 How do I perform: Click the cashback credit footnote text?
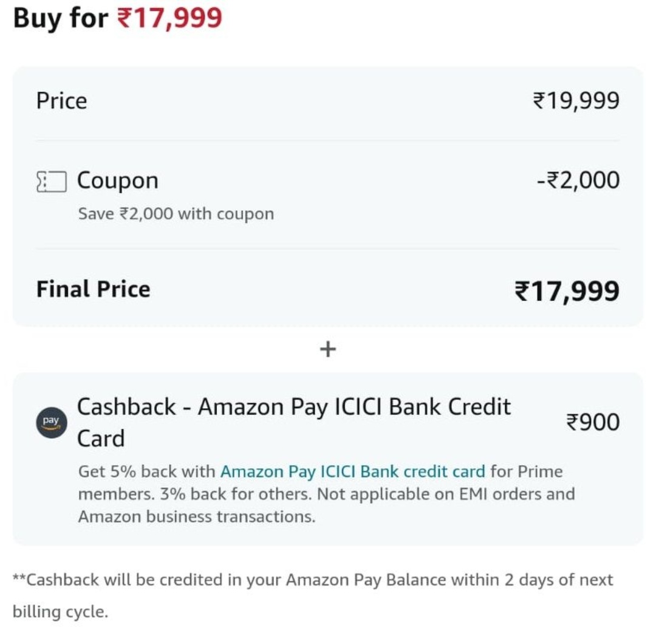coord(313,580)
